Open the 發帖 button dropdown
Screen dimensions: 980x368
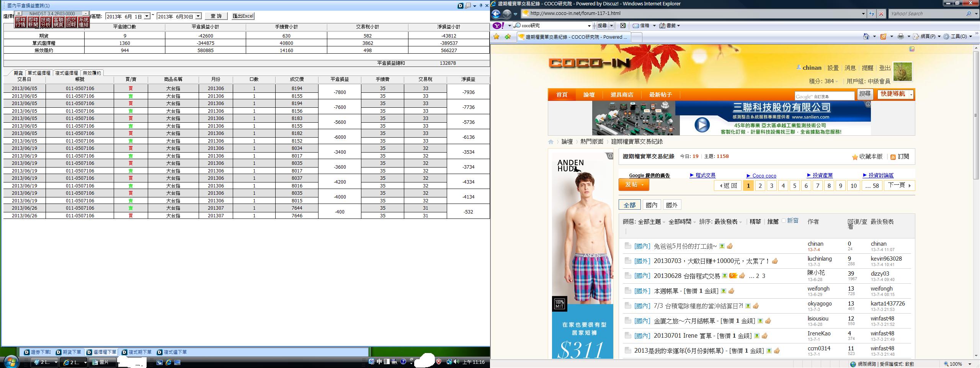[x=643, y=185]
